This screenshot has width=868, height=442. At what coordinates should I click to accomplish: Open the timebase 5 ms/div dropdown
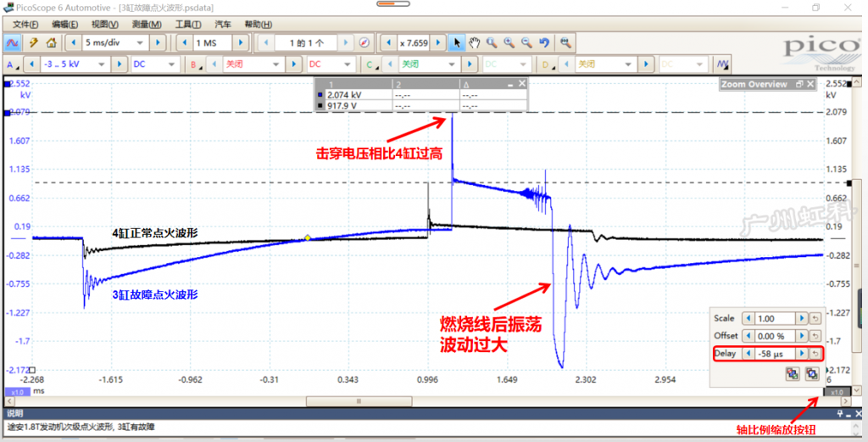[140, 42]
